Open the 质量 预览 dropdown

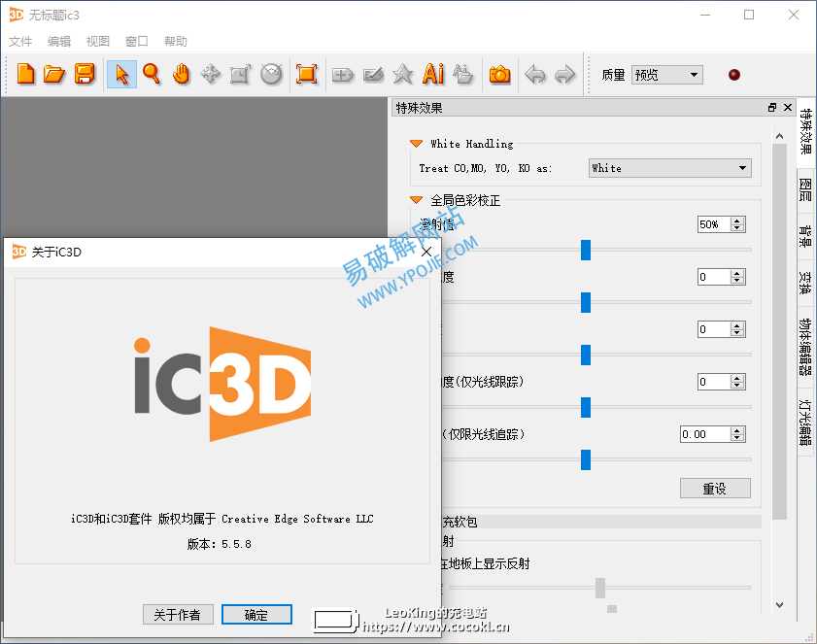point(667,75)
